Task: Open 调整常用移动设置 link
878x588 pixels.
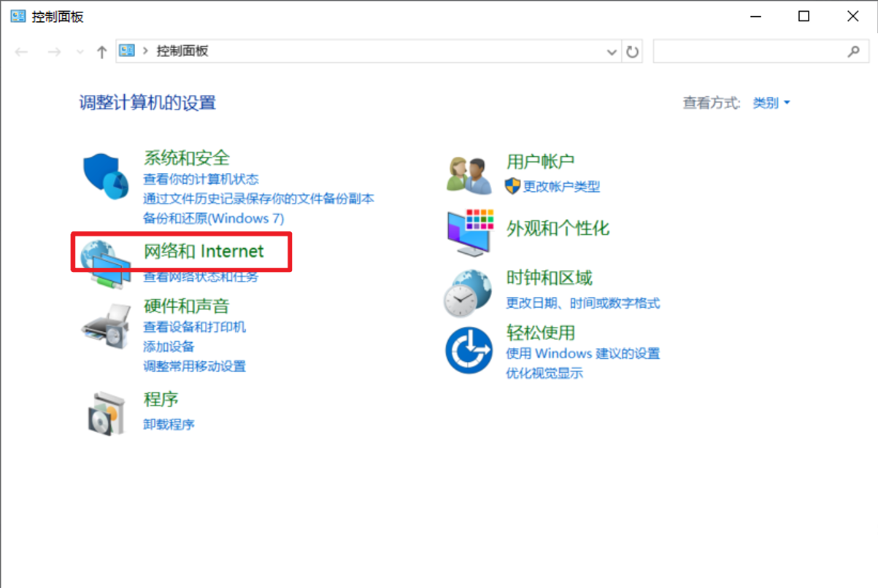Action: (195, 366)
